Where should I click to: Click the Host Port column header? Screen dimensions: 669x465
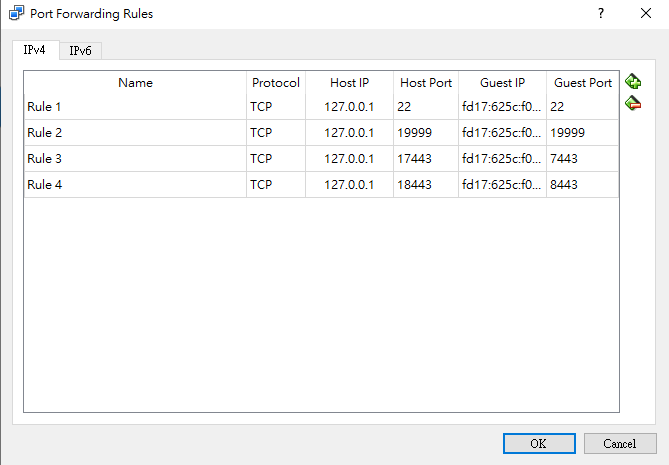coord(425,83)
